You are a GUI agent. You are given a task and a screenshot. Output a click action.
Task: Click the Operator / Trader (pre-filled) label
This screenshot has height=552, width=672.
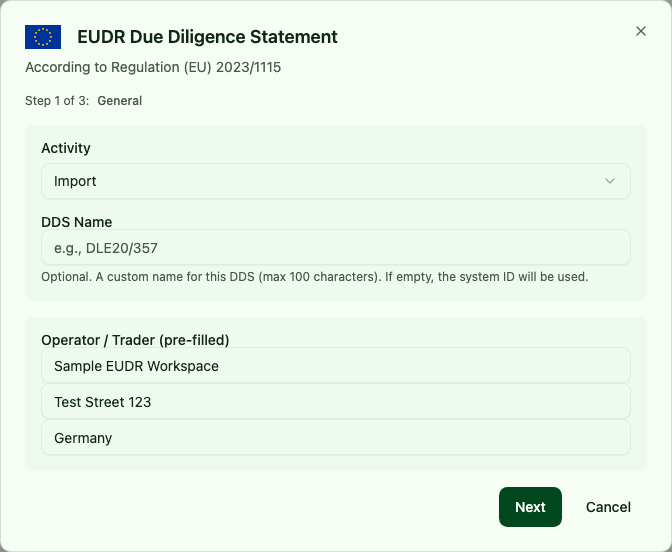point(135,340)
